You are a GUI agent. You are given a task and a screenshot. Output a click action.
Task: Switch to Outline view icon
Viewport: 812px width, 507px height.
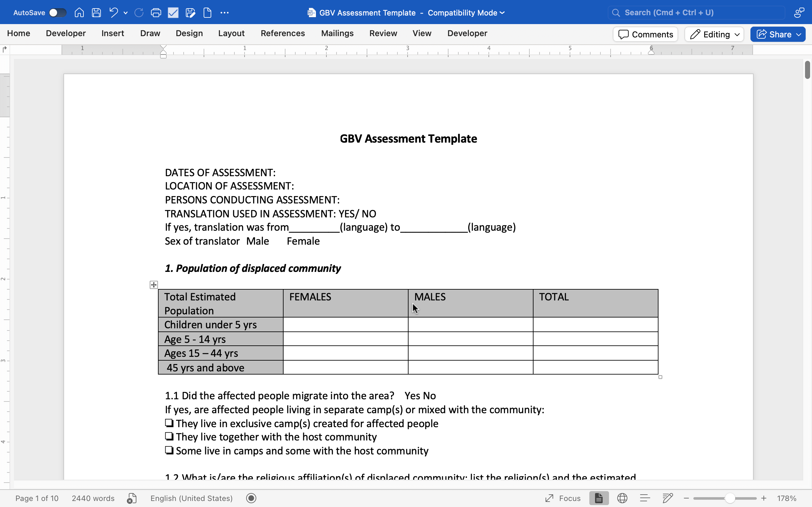point(645,498)
